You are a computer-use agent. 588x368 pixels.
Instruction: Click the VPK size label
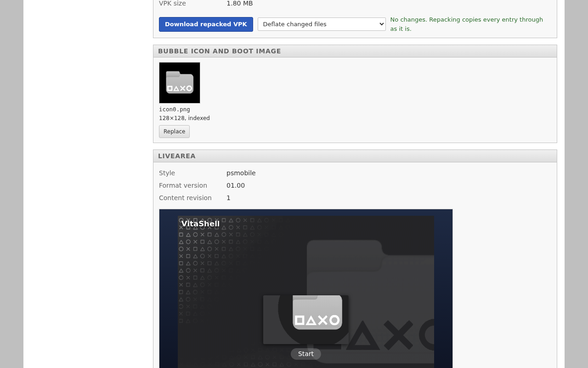point(172,3)
